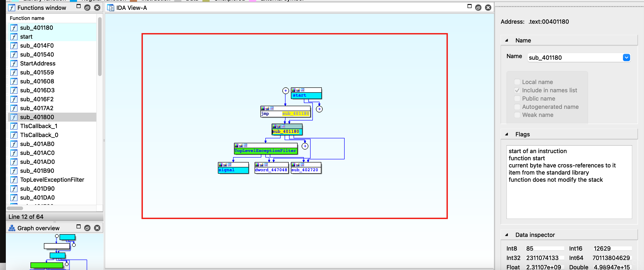Click function icon beside start in list
Image resolution: width=644 pixels, height=270 pixels.
click(14, 37)
